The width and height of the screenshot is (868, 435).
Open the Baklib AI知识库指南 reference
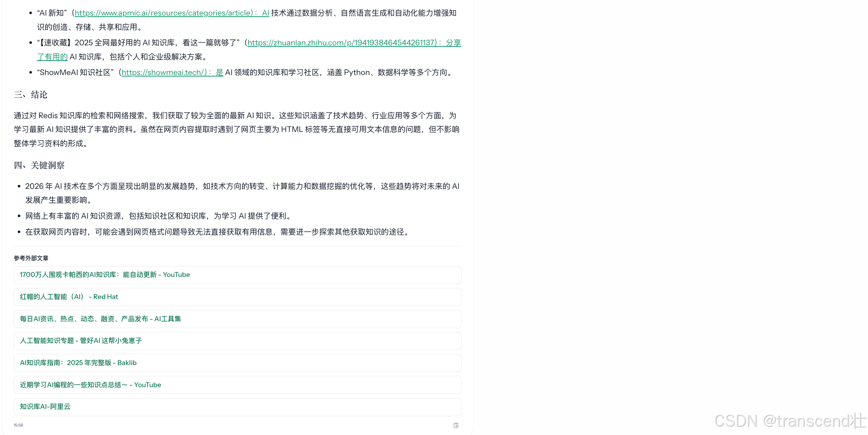[78, 363]
